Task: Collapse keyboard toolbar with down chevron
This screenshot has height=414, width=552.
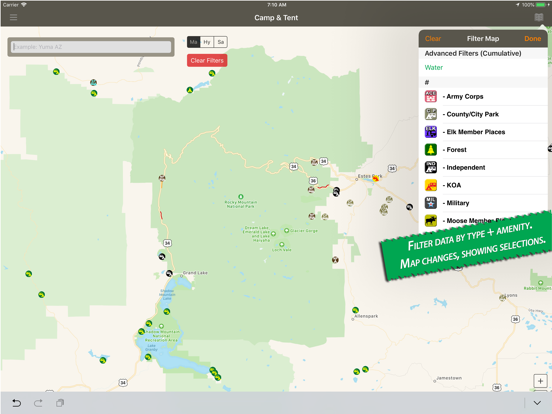Action: (x=537, y=403)
